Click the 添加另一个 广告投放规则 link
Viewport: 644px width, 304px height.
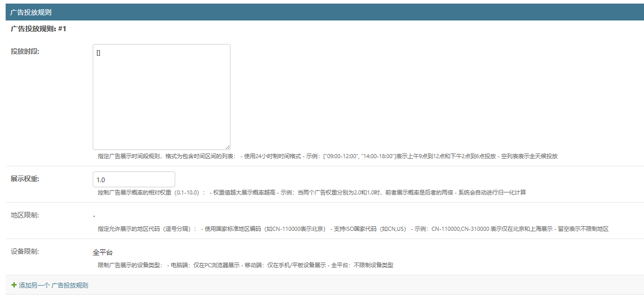[x=53, y=285]
